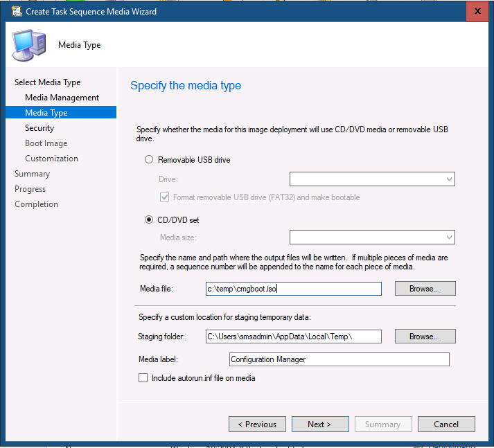Click in the Media file path field
This screenshot has width=494, height=448.
(x=294, y=288)
